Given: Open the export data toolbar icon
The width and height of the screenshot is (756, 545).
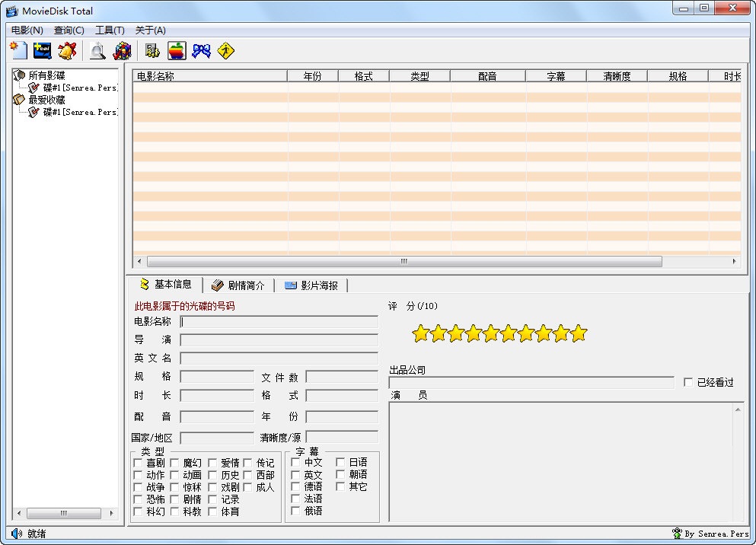Looking at the screenshot, I should pyautogui.click(x=151, y=49).
